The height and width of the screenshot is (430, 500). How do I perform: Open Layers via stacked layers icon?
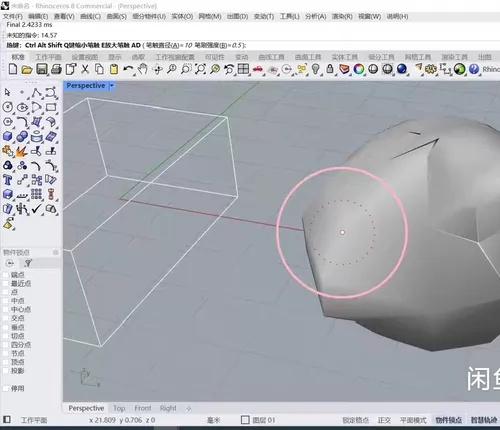[x=344, y=69]
